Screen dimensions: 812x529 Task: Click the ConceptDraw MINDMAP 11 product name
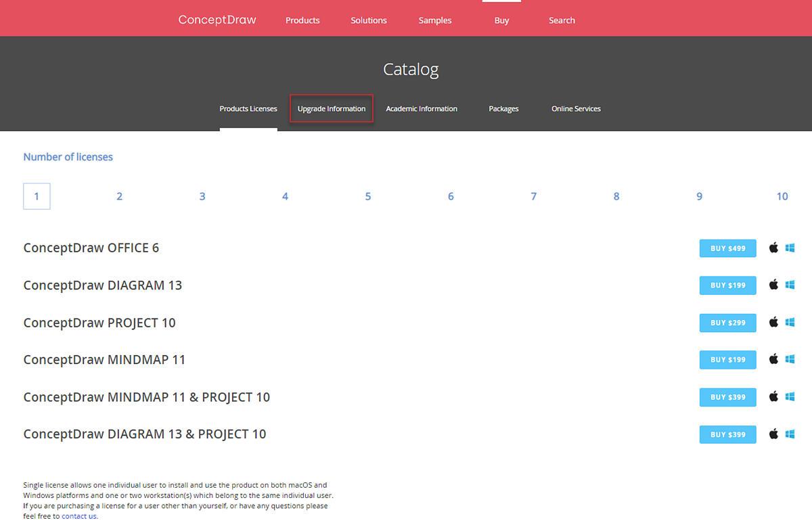click(104, 360)
